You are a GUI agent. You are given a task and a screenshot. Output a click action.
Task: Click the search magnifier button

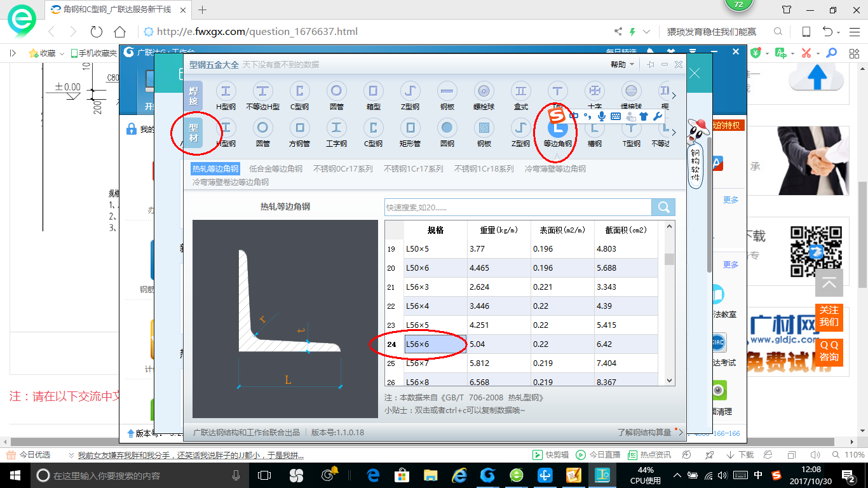[x=663, y=207]
